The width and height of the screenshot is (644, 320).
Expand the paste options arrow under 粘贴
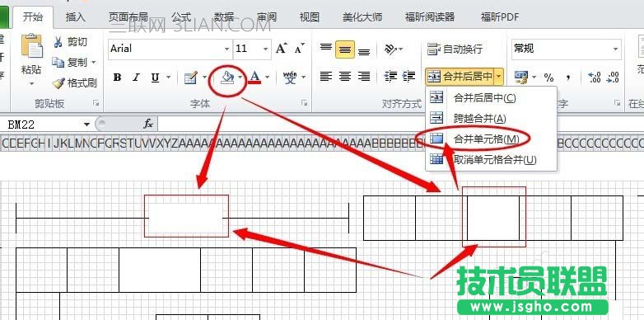tap(31, 84)
